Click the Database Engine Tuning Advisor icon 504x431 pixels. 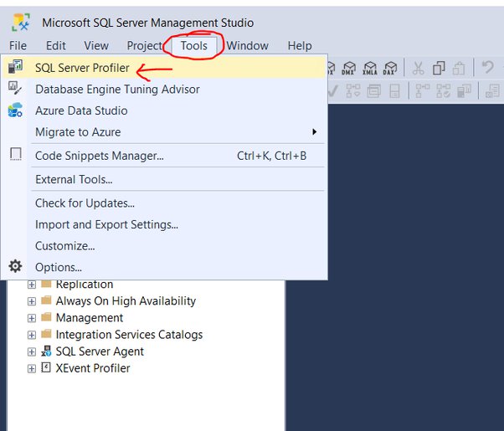pos(15,88)
